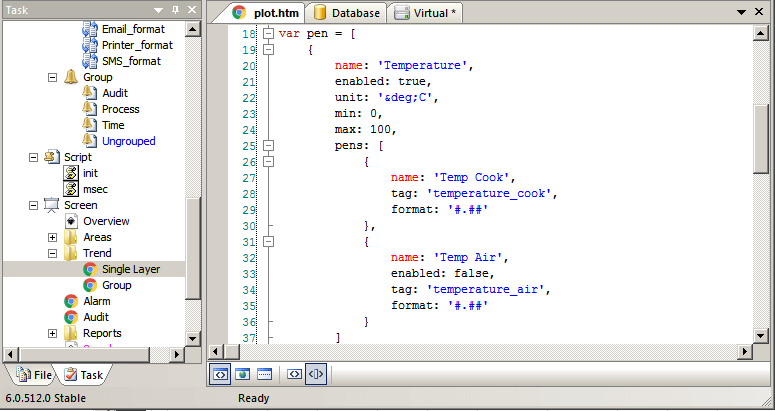This screenshot has width=775, height=411.
Task: Open the Task panel dropdown arrow
Action: coord(158,10)
